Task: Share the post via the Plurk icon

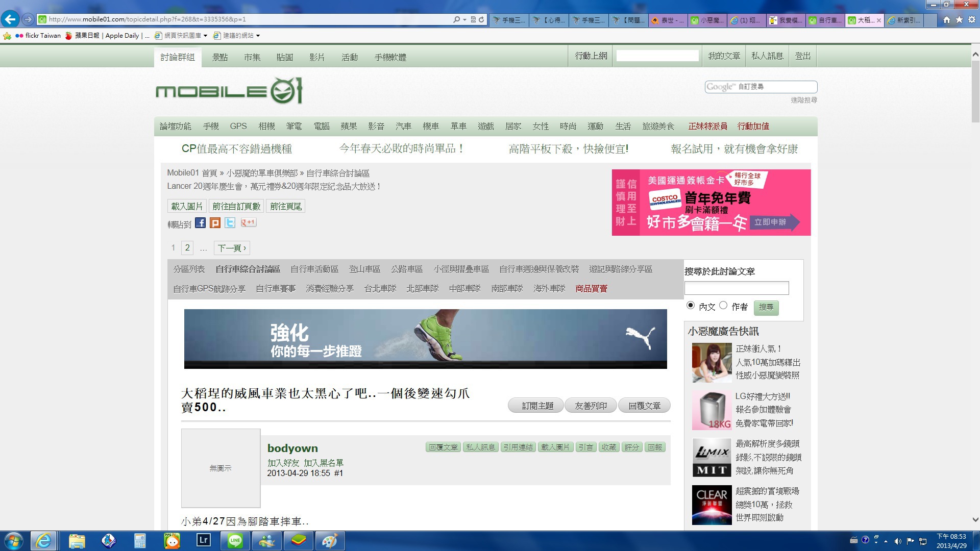Action: tap(215, 223)
